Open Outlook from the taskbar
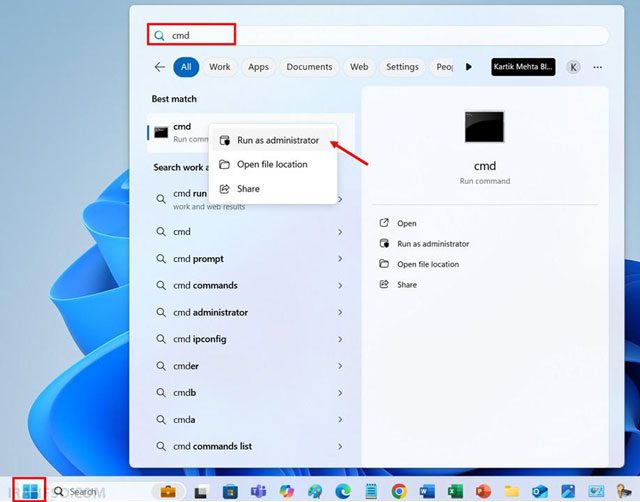The width and height of the screenshot is (640, 502). [x=540, y=492]
